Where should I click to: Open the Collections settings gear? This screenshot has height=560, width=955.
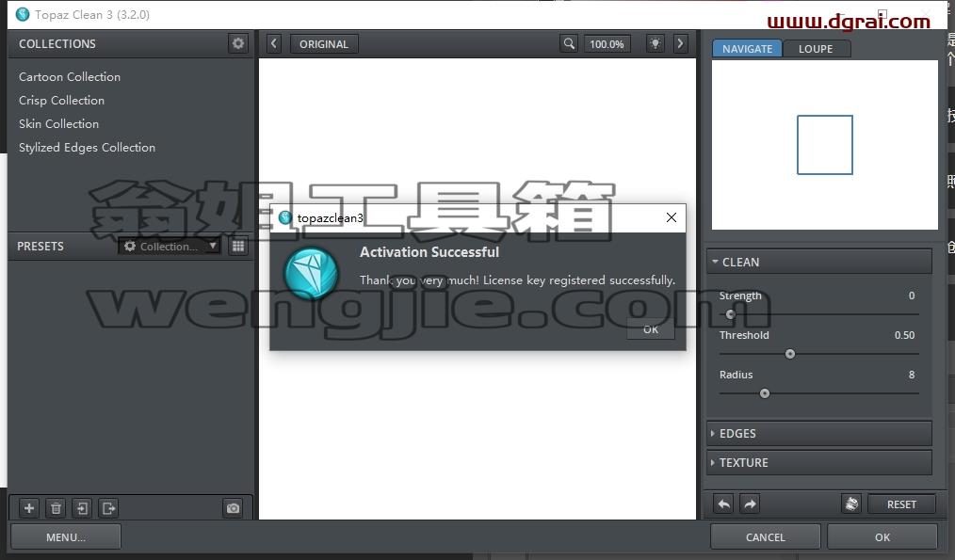click(x=238, y=43)
